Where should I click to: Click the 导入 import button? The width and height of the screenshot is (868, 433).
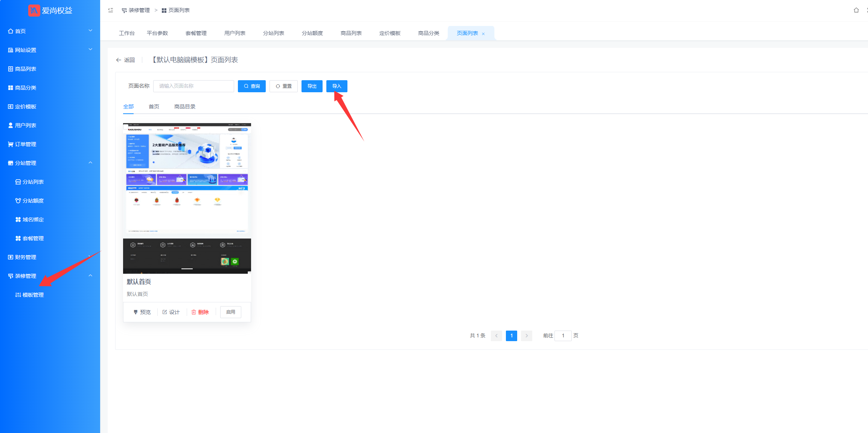click(337, 86)
